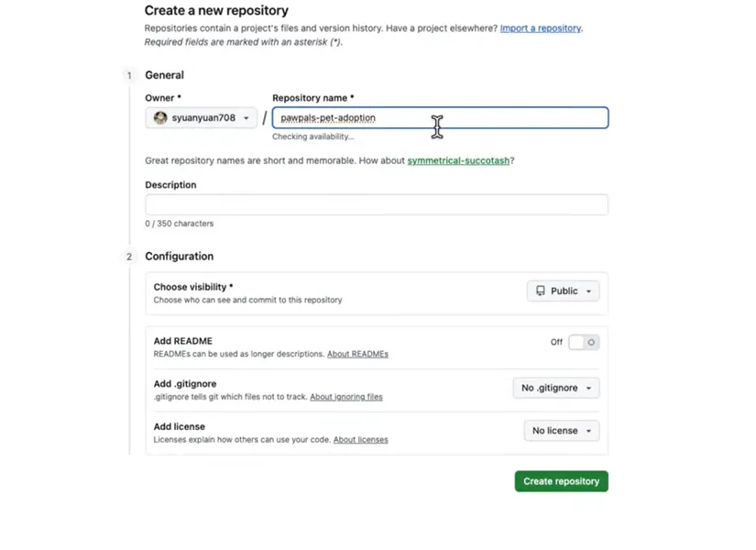
Task: Open the No license dropdown
Action: click(561, 431)
